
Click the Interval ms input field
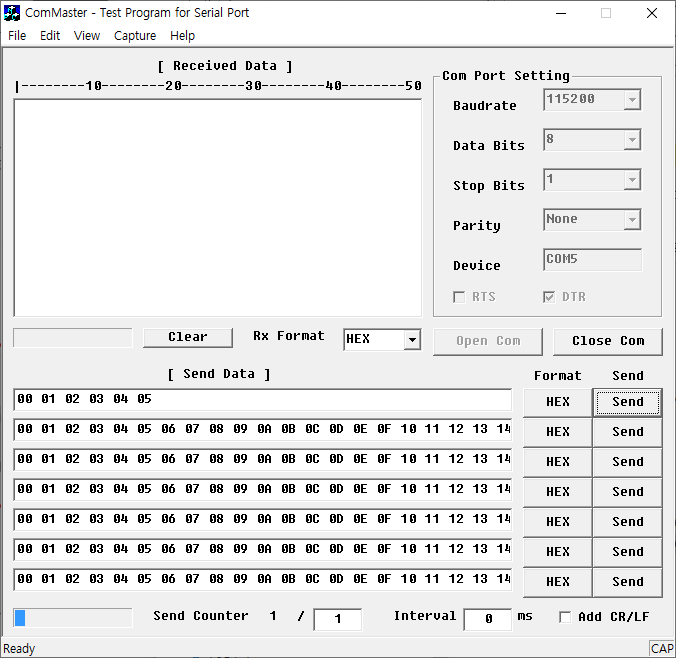pyautogui.click(x=487, y=619)
